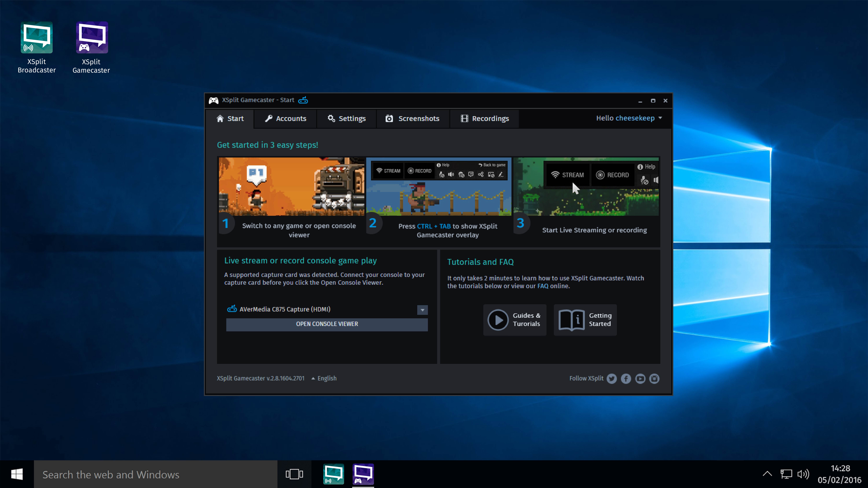Open XSplit's YouTube channel icon
868x488 pixels.
(x=640, y=379)
